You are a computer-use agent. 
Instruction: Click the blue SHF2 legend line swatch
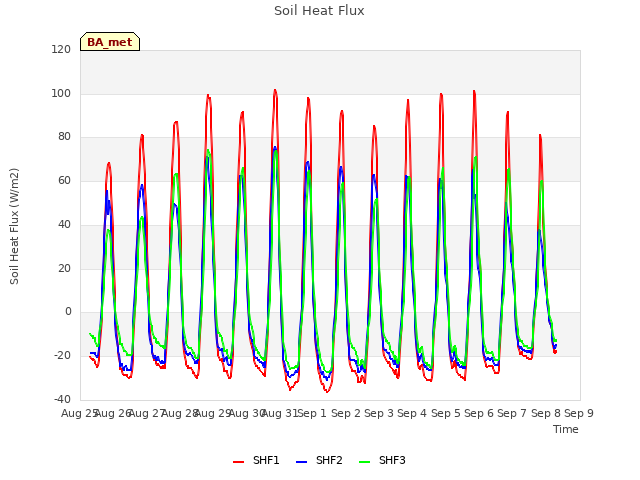[301, 461]
